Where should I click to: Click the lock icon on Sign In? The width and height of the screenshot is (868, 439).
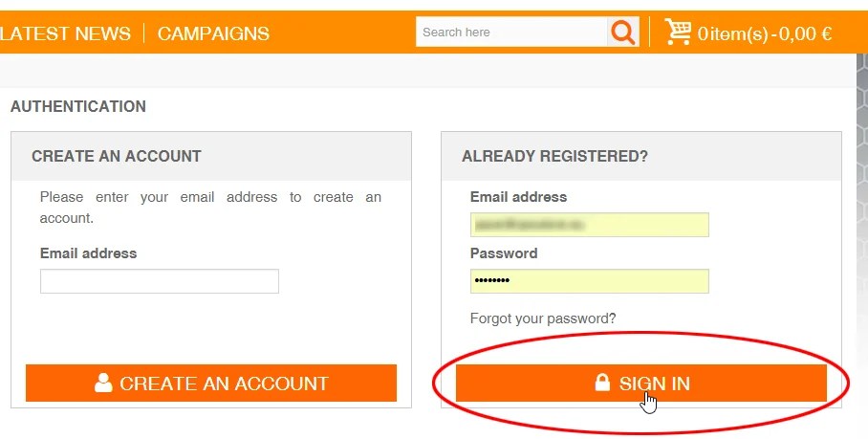tap(602, 384)
